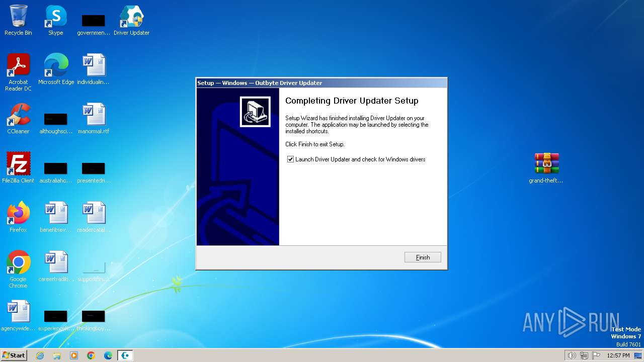Click the Finish button in Setup
This screenshot has width=644, height=362.
(423, 257)
